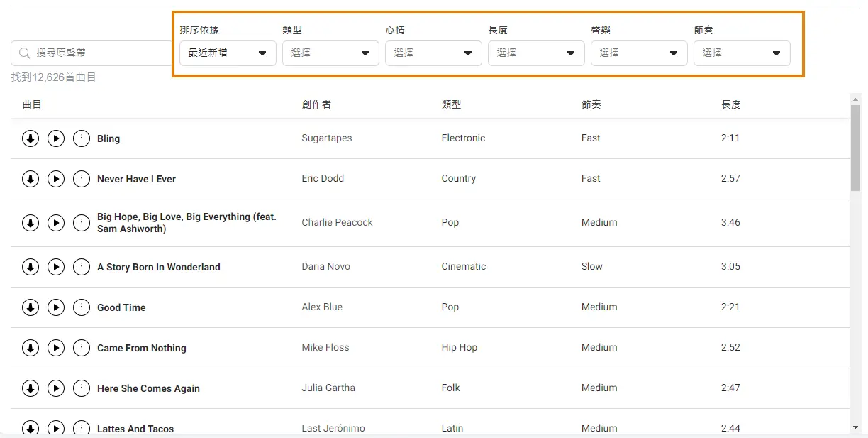Open the 心情 mood filter dropdown
The height and width of the screenshot is (438, 868).
tap(433, 53)
